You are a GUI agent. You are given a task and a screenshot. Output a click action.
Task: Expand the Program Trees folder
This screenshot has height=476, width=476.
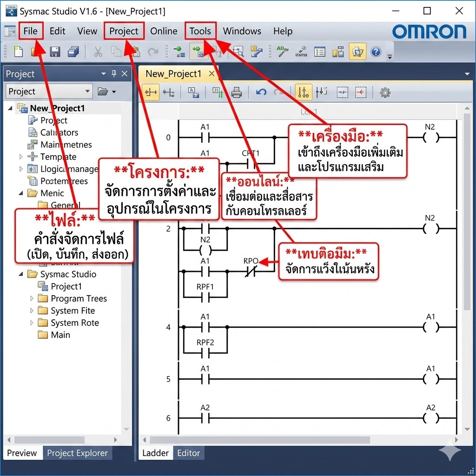[x=32, y=298]
